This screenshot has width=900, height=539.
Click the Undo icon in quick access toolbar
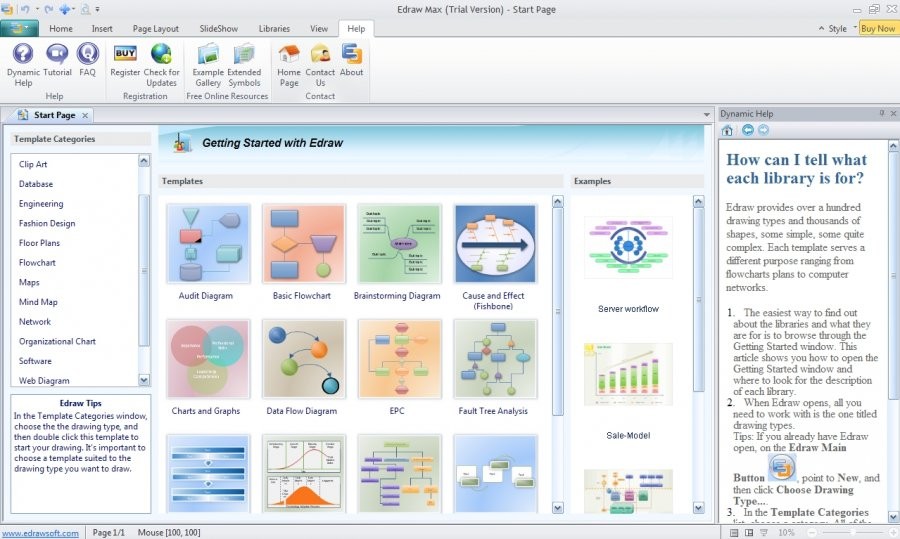(25, 9)
